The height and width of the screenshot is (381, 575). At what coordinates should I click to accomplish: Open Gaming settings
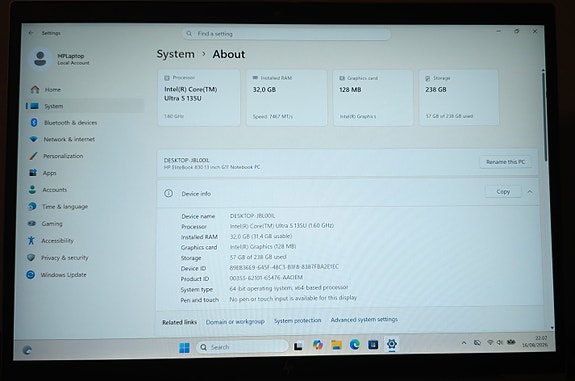coord(85,223)
